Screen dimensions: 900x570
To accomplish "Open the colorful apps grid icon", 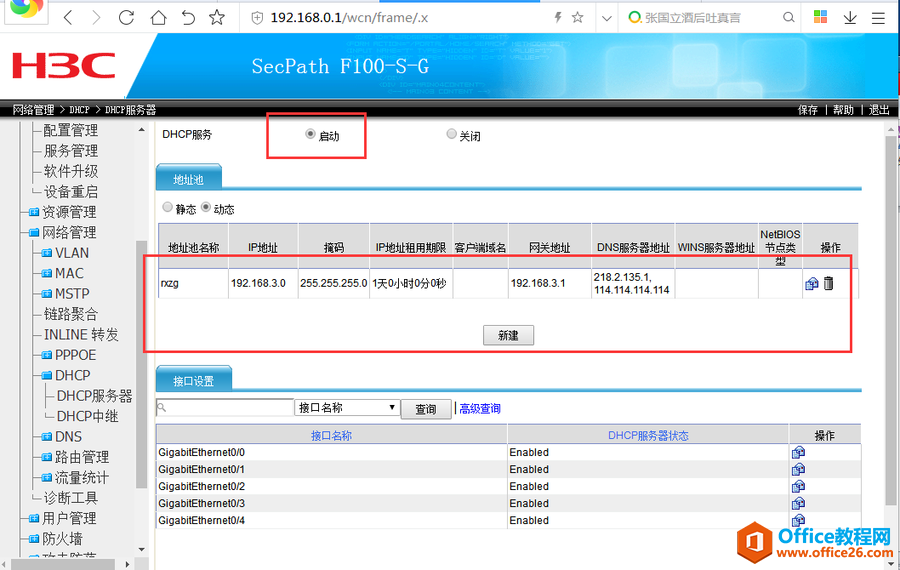I will (820, 17).
